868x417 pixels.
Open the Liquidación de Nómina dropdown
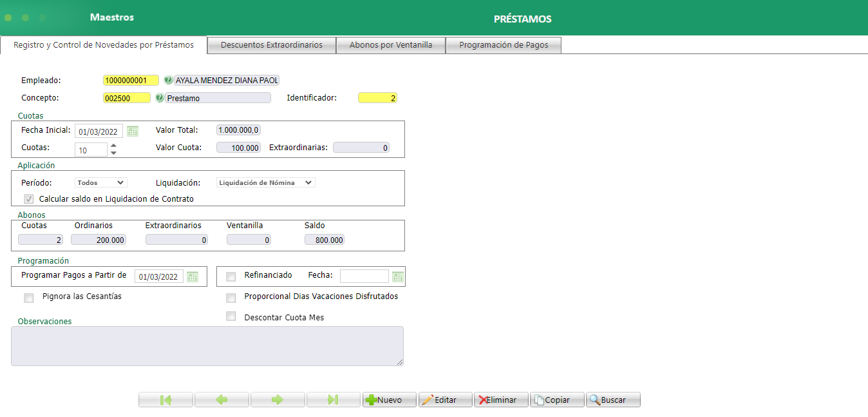click(265, 182)
